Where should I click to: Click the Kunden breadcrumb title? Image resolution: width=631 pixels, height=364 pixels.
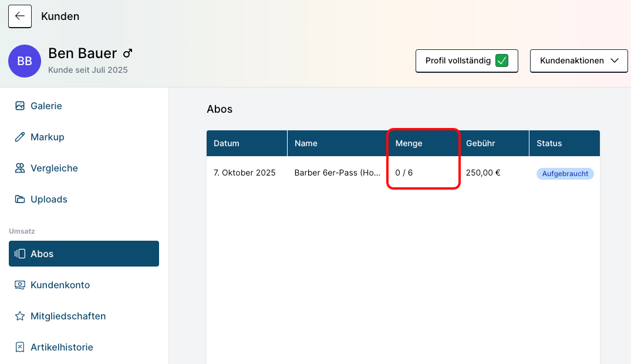(x=60, y=16)
